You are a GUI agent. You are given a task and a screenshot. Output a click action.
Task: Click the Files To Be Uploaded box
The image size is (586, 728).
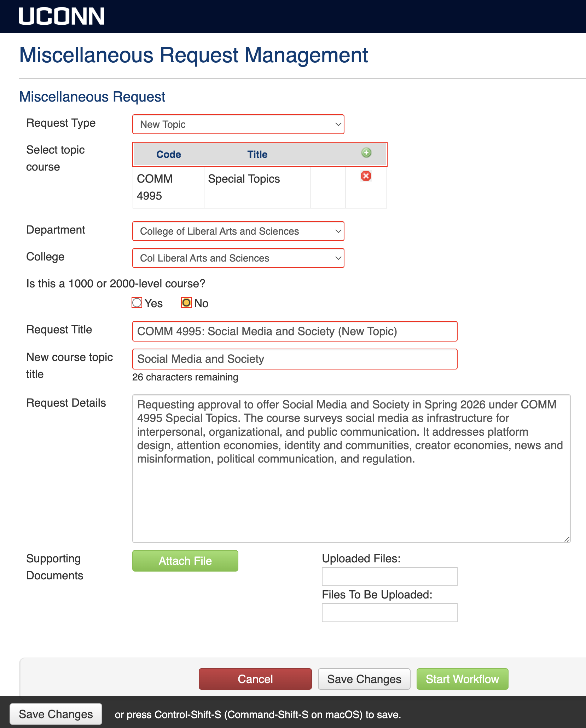pyautogui.click(x=389, y=613)
